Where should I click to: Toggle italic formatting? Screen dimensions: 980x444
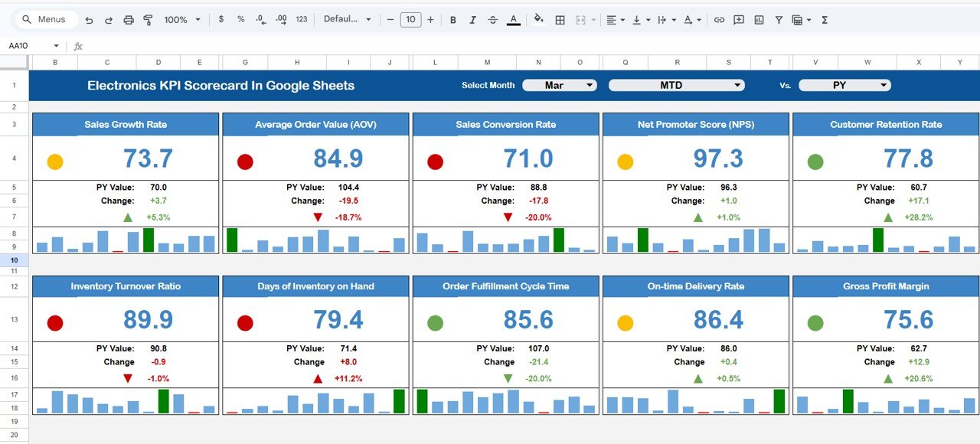[472, 20]
